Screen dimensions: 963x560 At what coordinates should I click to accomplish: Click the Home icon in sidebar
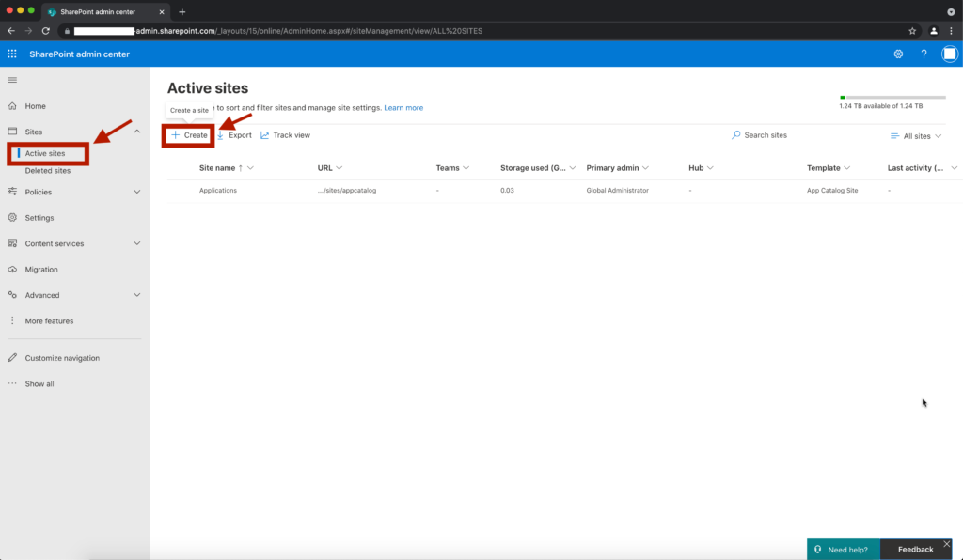[12, 105]
